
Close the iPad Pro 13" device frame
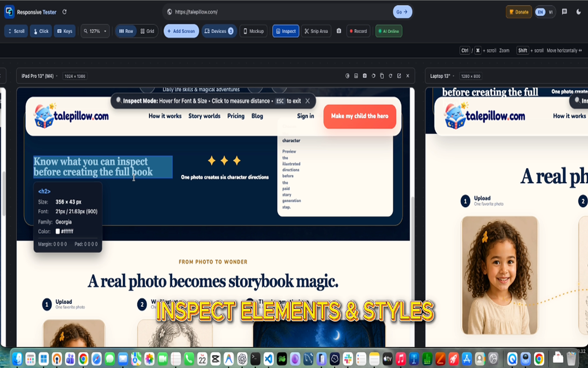pyautogui.click(x=407, y=76)
